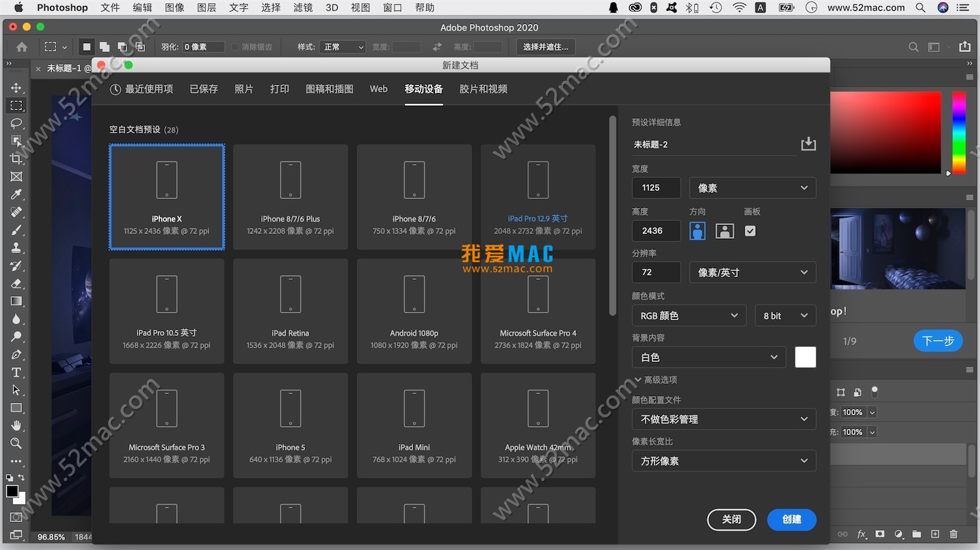Select portrait orientation in preset details
The image size is (980, 550).
698,231
